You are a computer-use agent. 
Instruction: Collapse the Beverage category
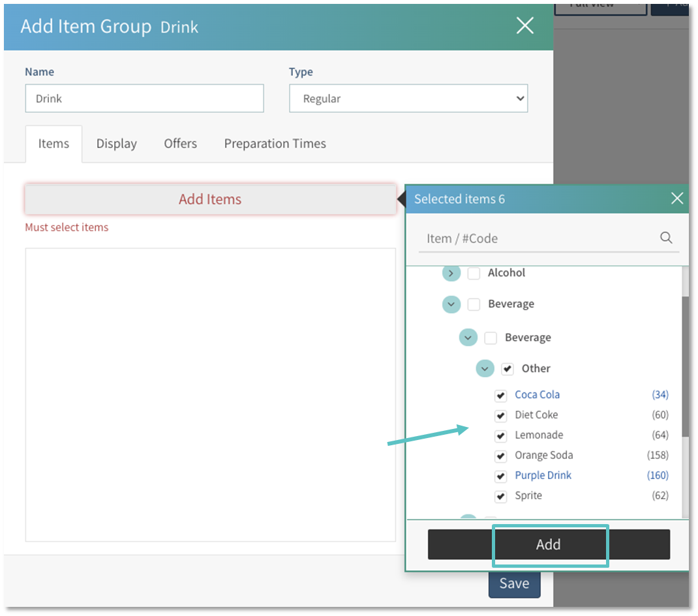(451, 304)
